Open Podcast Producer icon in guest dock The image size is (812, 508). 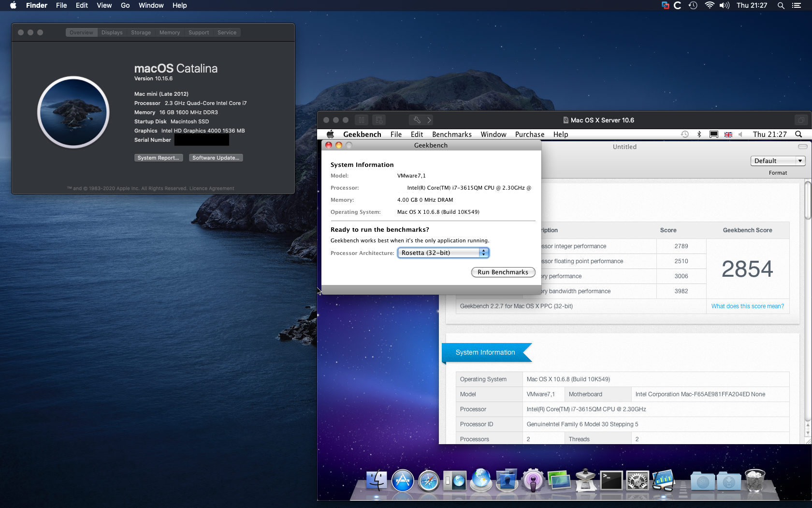(x=533, y=481)
